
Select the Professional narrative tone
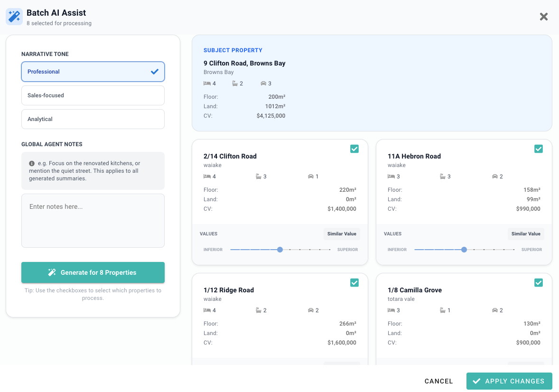(x=93, y=72)
